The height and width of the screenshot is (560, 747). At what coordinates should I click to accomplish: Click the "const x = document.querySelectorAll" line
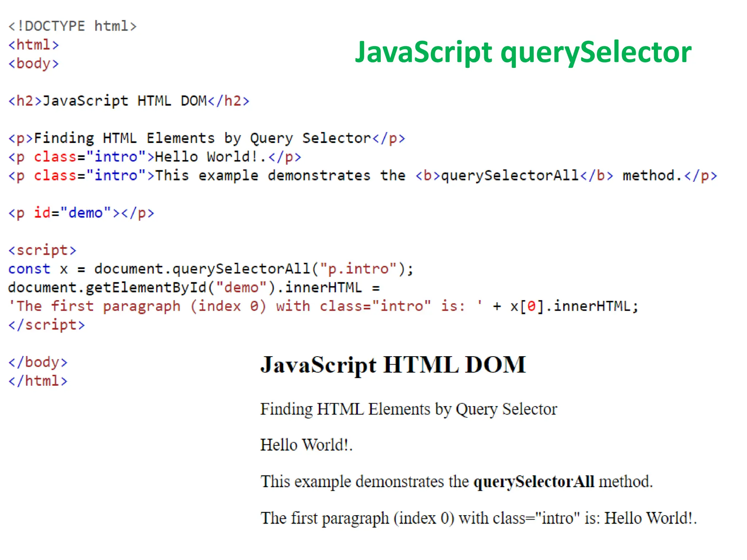pyautogui.click(x=211, y=269)
